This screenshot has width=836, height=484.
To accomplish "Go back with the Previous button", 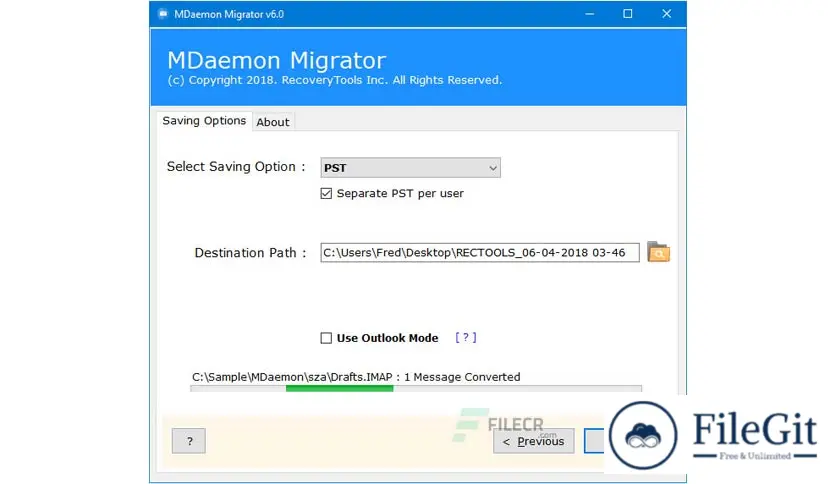I will (534, 441).
